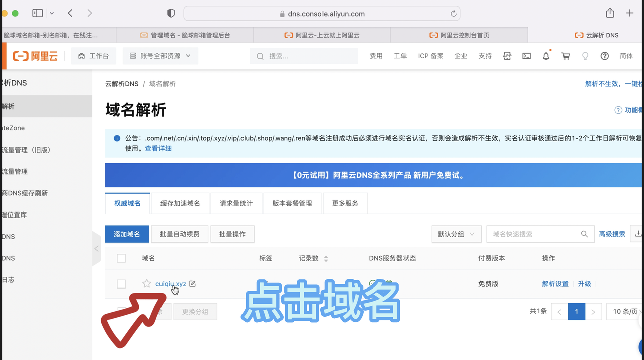Open the privacy shield icon
The height and width of the screenshot is (360, 644).
coord(171,14)
